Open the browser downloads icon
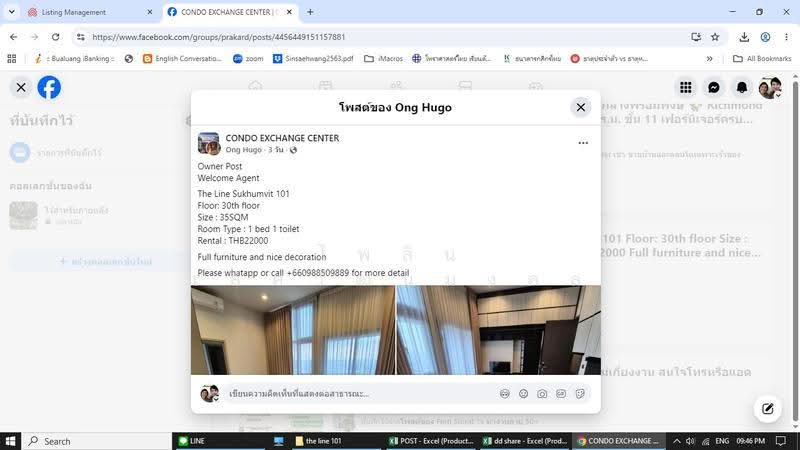The image size is (800, 450). click(744, 37)
